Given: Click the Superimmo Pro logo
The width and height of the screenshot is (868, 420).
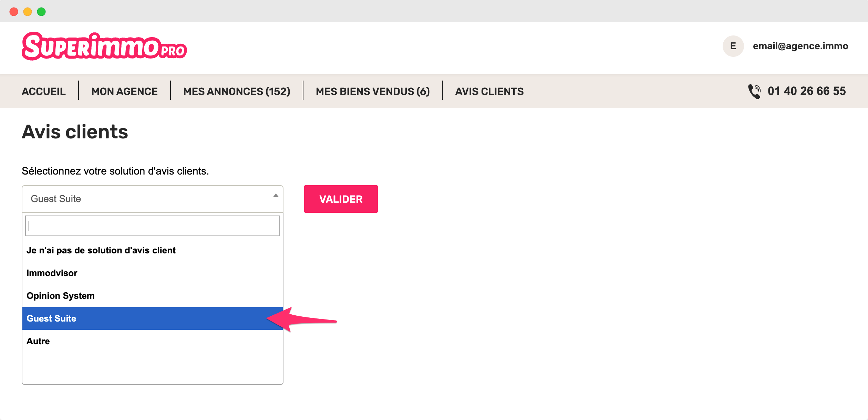Looking at the screenshot, I should coord(104,46).
